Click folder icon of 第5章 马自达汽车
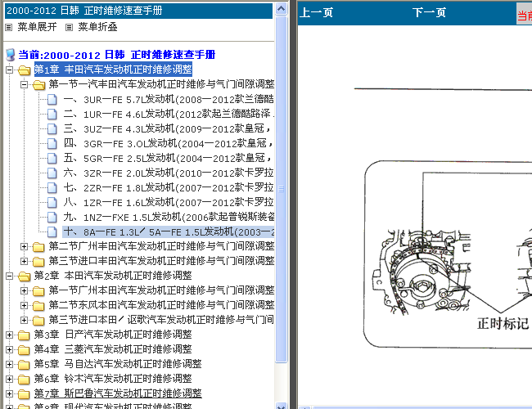The height and width of the screenshot is (409, 532). click(24, 365)
